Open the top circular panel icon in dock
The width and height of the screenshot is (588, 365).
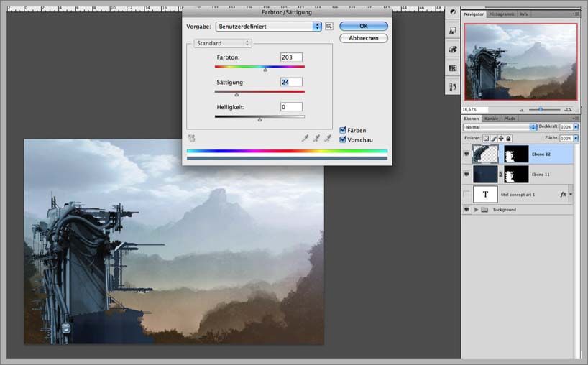[453, 12]
